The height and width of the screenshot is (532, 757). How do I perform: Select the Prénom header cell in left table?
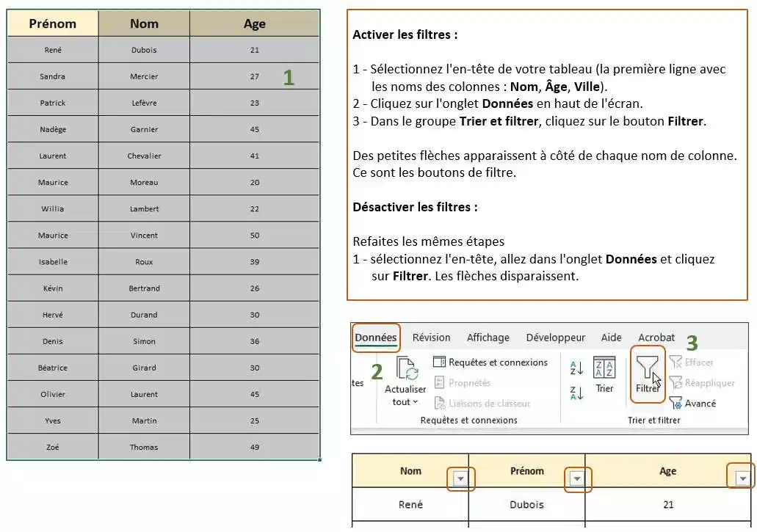[52, 23]
